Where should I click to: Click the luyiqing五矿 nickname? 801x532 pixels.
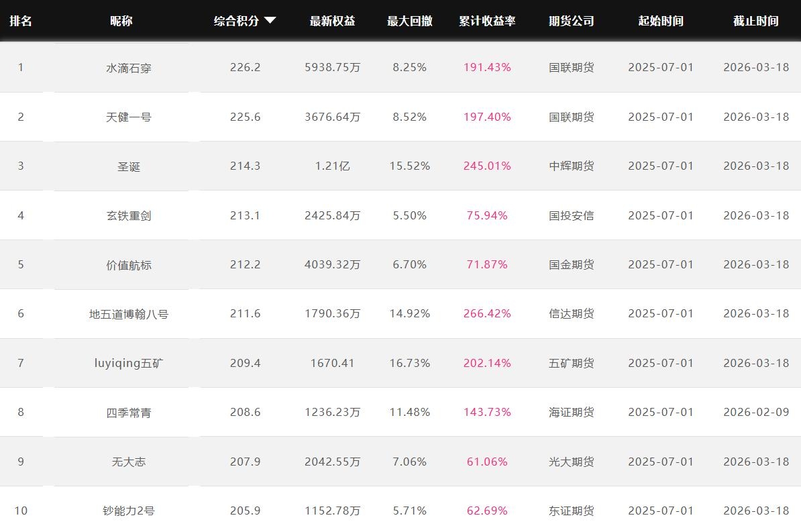[129, 363]
